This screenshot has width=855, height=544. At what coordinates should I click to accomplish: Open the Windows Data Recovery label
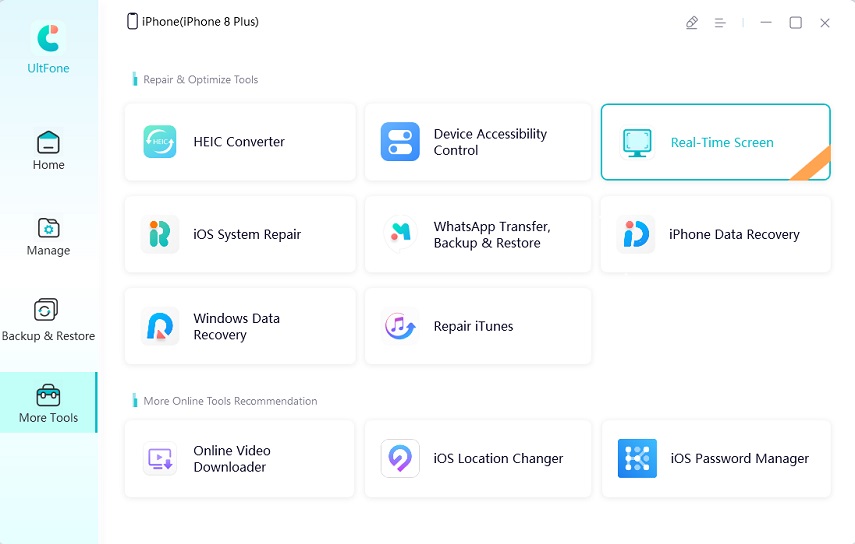coord(237,326)
